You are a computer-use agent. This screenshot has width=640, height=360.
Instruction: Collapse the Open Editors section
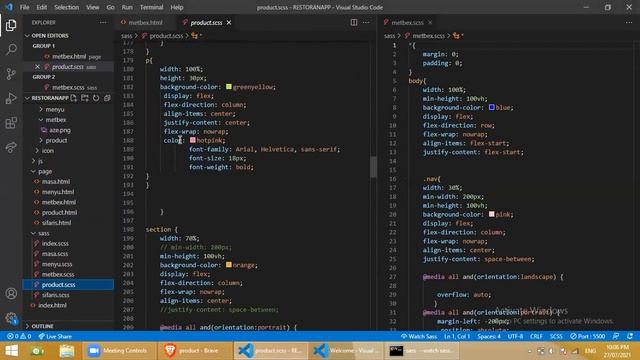tap(50, 36)
